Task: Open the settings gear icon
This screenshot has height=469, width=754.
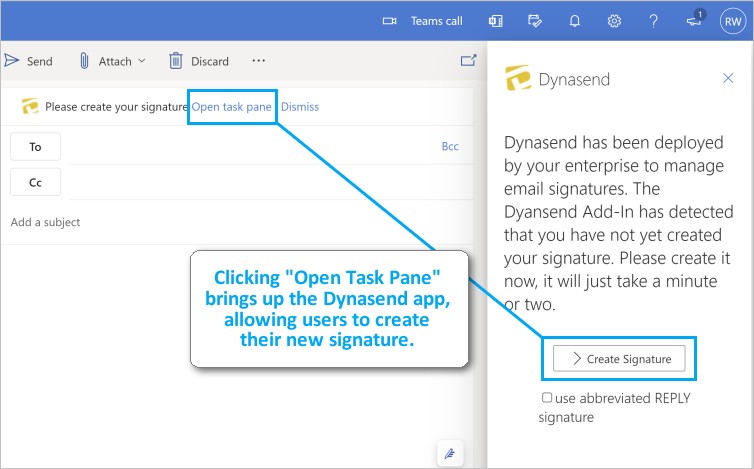Action: click(614, 21)
